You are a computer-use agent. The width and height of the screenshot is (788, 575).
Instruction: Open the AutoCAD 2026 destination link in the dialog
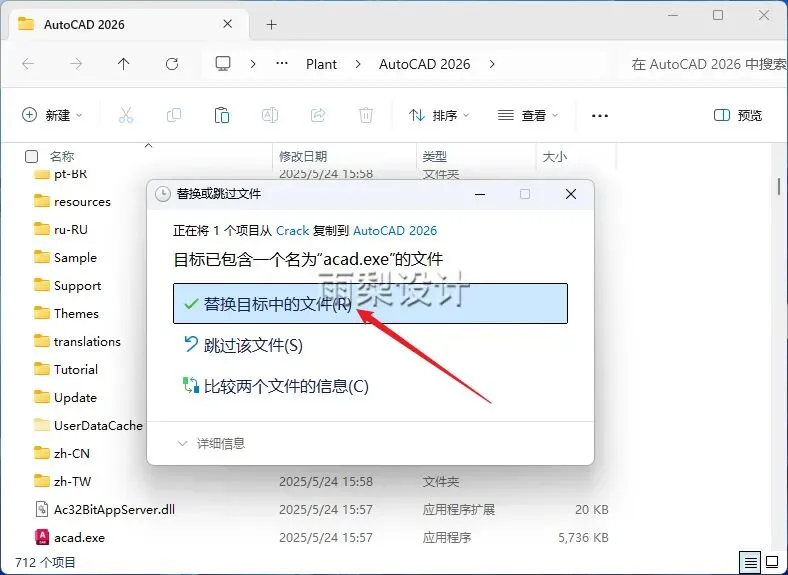point(395,231)
